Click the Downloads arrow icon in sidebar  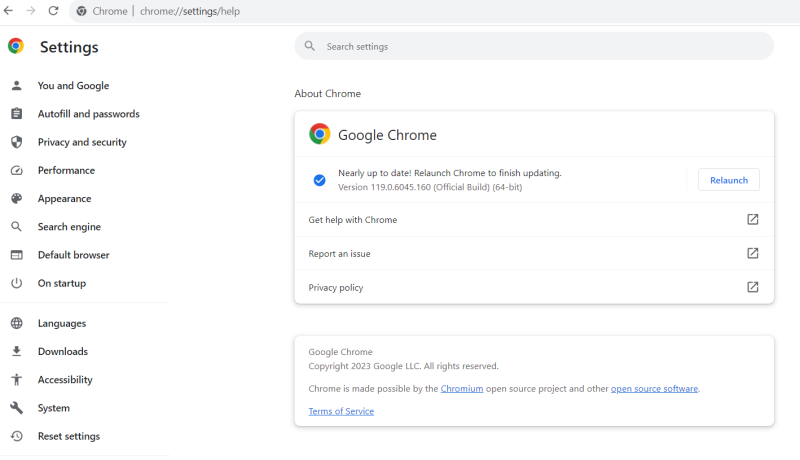pyautogui.click(x=16, y=351)
